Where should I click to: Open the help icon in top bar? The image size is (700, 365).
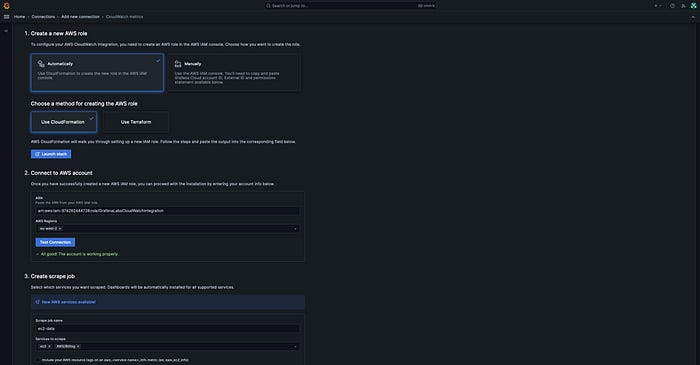pos(672,6)
